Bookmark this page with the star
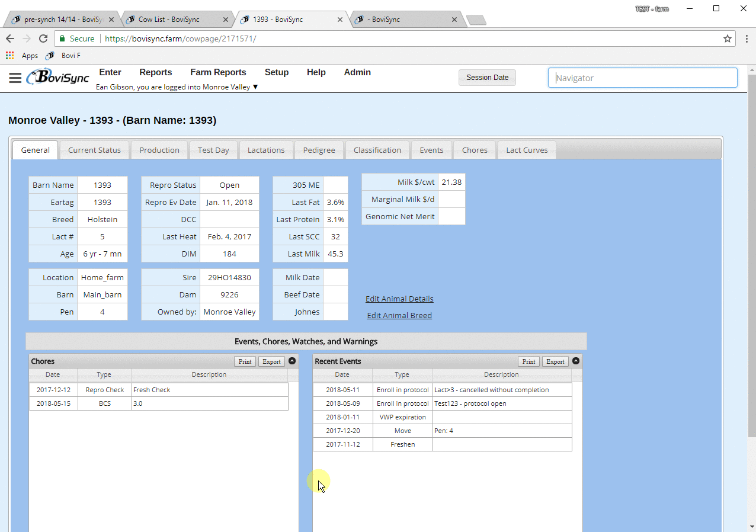 click(x=727, y=39)
